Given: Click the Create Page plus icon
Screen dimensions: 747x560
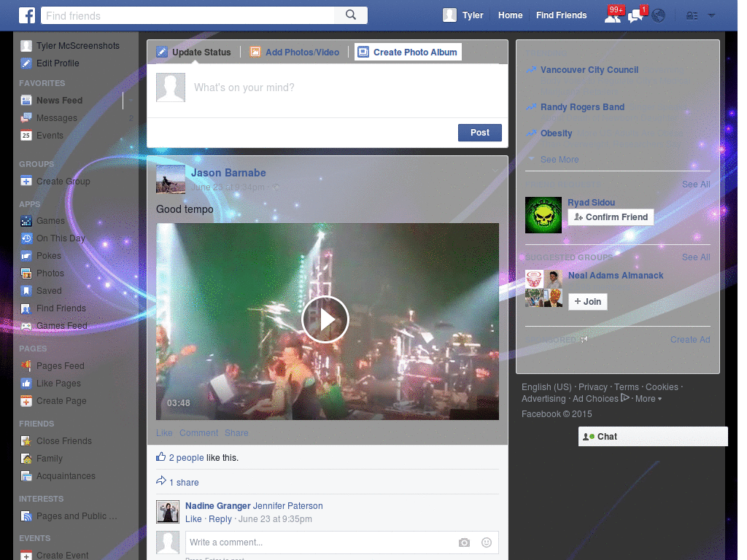Looking at the screenshot, I should pos(26,401).
